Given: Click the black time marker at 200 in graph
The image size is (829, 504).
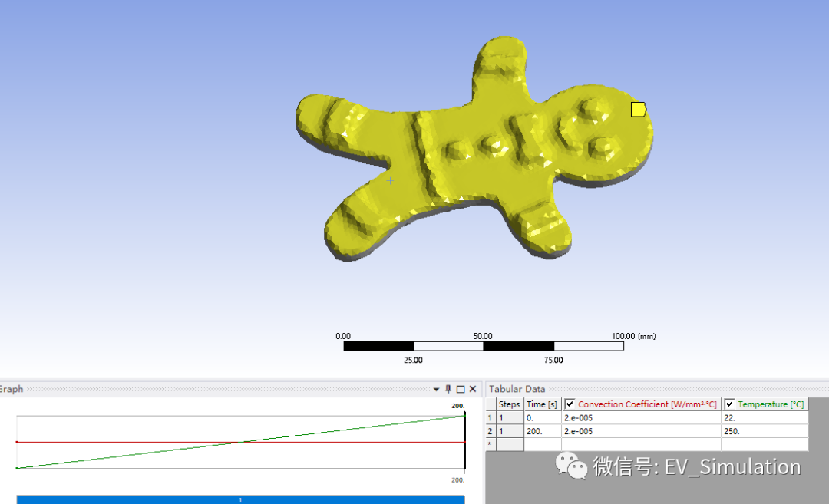Looking at the screenshot, I should click(464, 442).
